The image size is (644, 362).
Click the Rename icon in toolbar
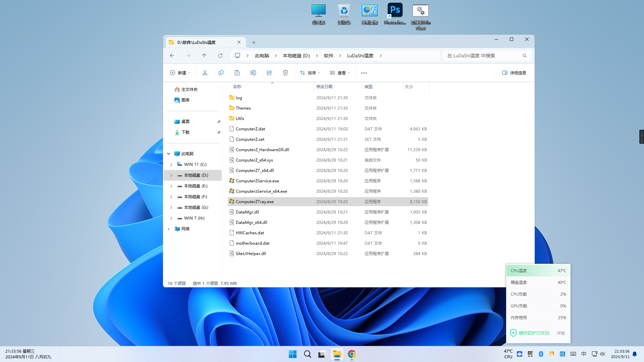click(x=253, y=73)
